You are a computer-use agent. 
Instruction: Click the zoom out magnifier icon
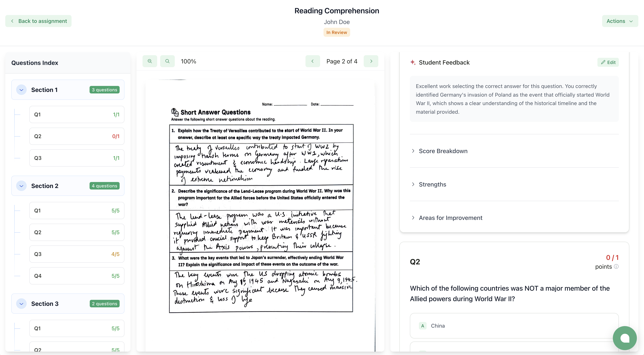(x=150, y=61)
